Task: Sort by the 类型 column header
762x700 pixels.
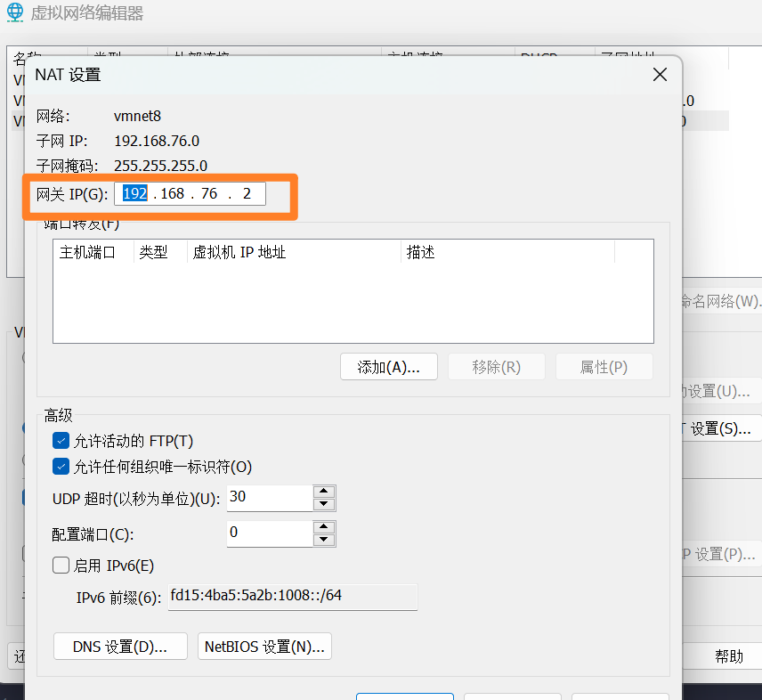Action: tap(160, 252)
